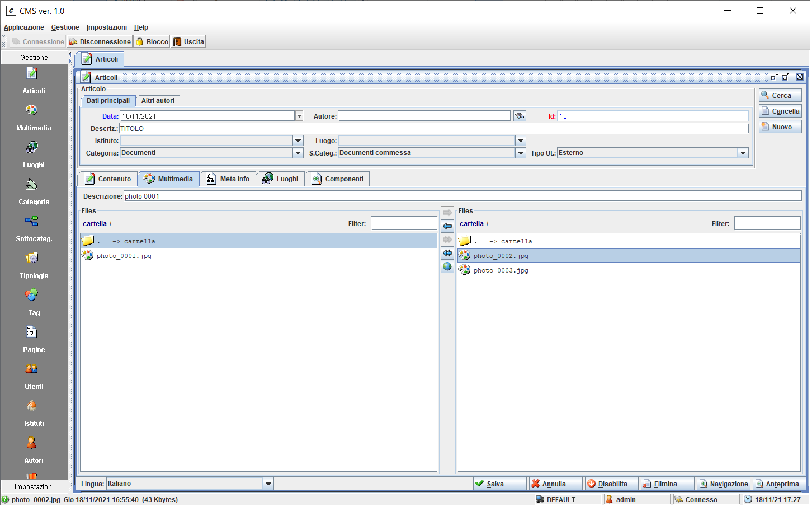
Task: Click the Autore input field
Action: [x=424, y=116]
